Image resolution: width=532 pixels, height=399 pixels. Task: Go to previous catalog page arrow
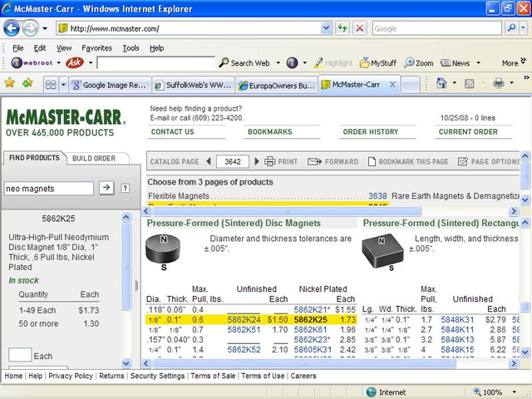(206, 161)
